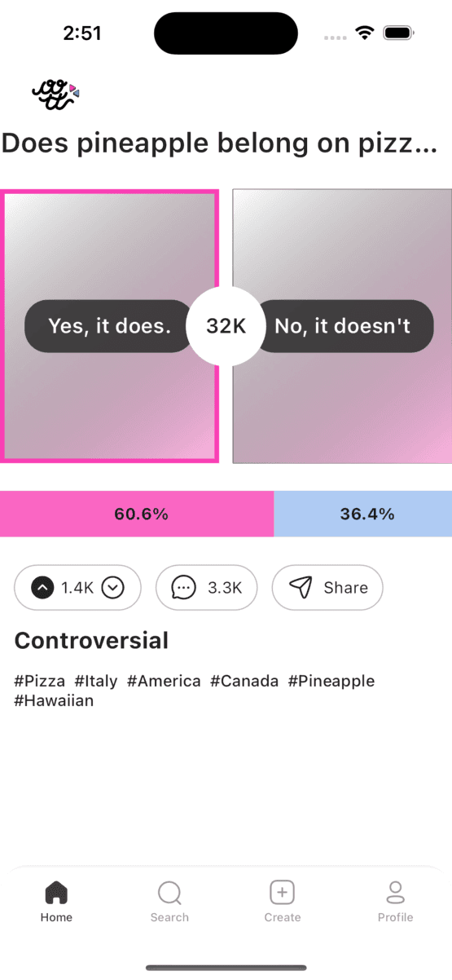Tap the paper plane share icon

301,587
